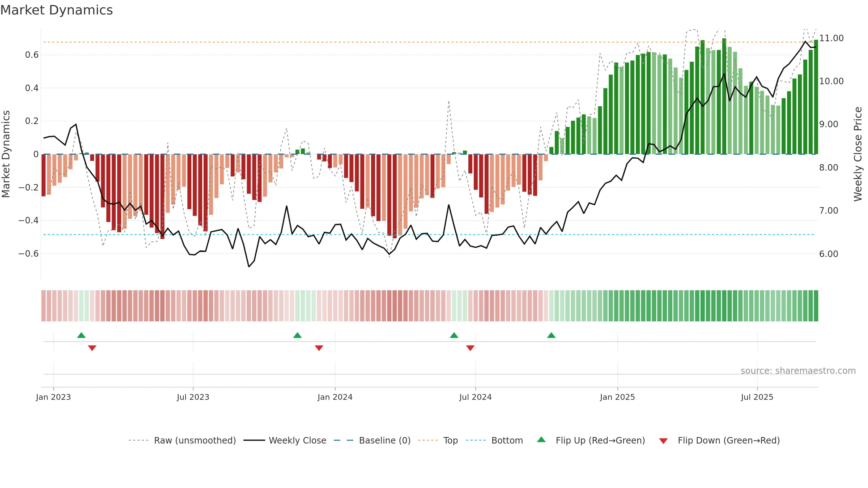Click the red Flip Down legend triangle icon
The height and width of the screenshot is (488, 868).
(x=663, y=441)
